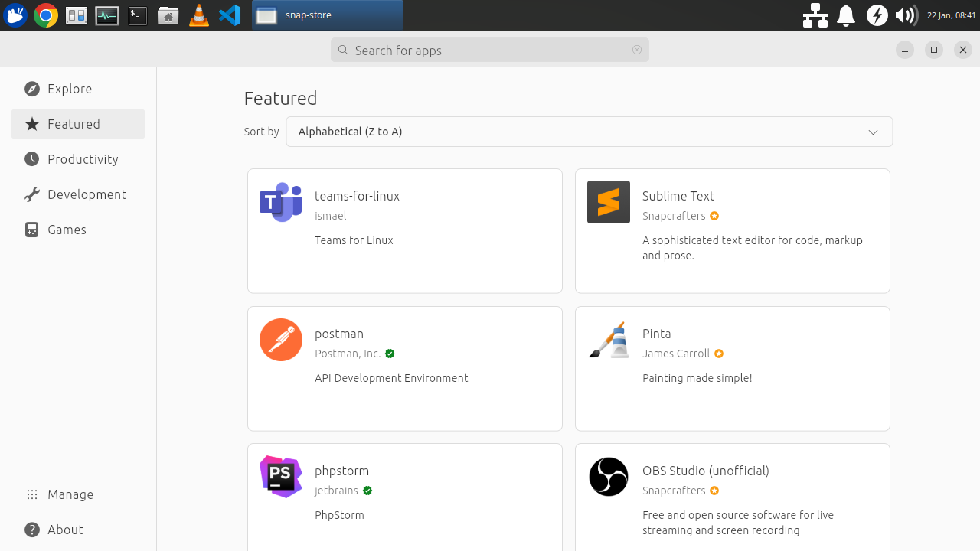The image size is (980, 551).
Task: Click the publisher name jetbrains
Action: pyautogui.click(x=337, y=491)
